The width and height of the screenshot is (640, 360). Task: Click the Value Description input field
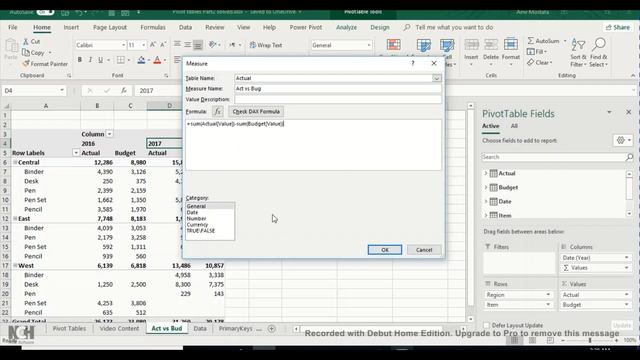point(338,99)
